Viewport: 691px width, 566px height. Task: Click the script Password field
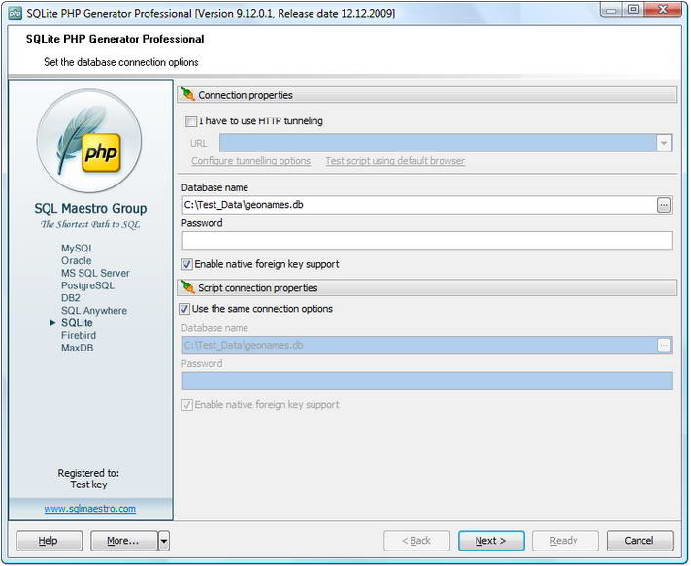coord(427,381)
